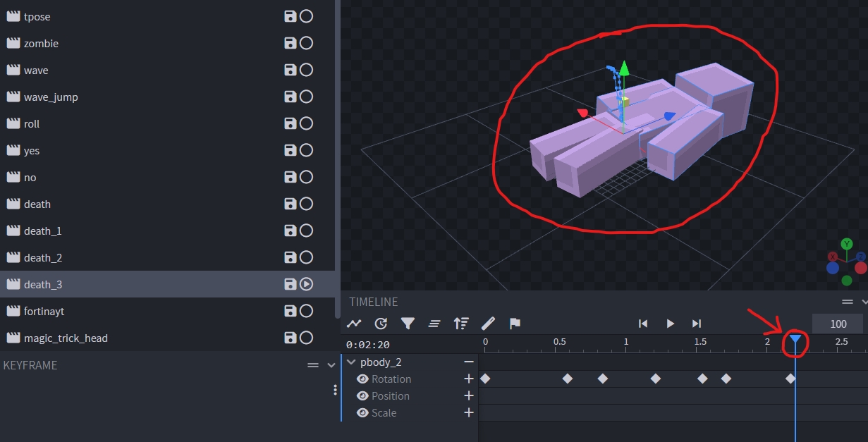Select the fortinayt animation
This screenshot has height=442, width=868.
(44, 311)
